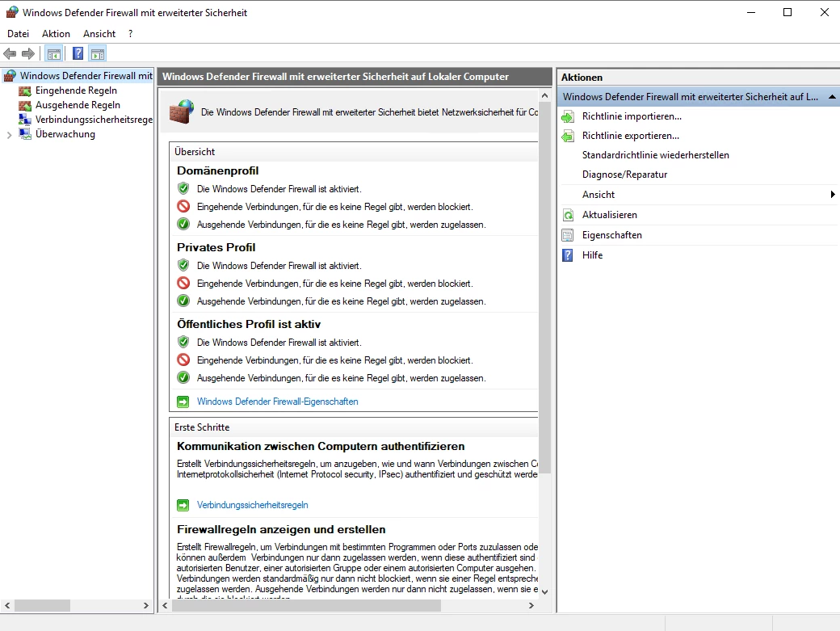The image size is (840, 631).
Task: Select Ausgehende Regeln in the left tree
Action: click(78, 105)
